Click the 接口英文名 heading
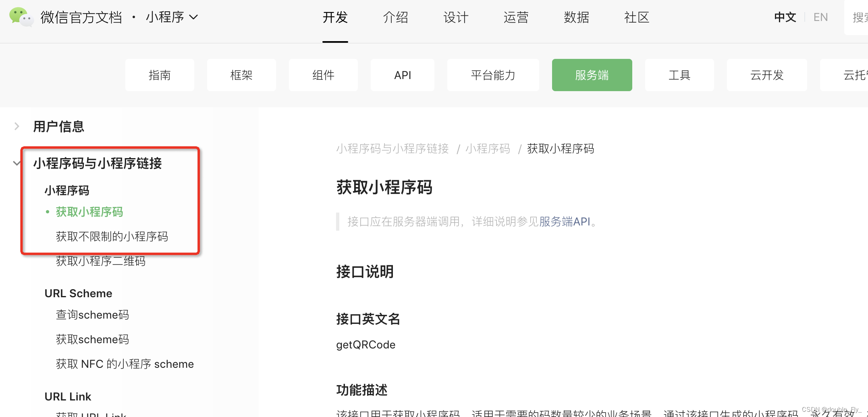The width and height of the screenshot is (868, 417). click(368, 319)
